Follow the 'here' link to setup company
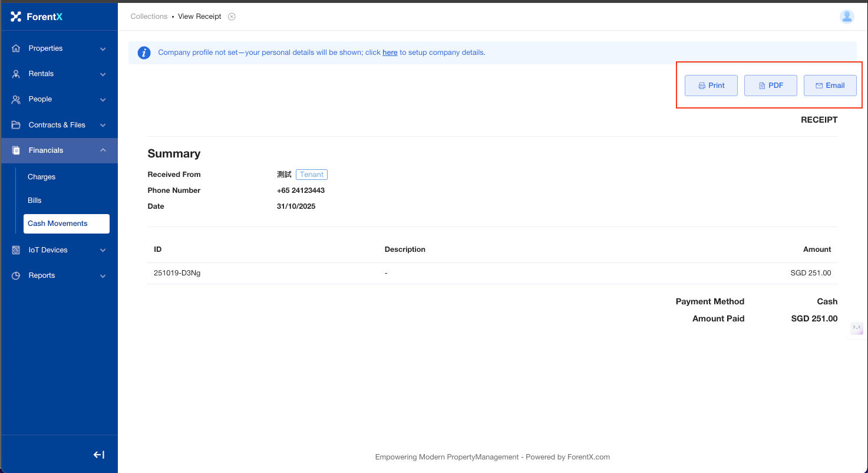868x473 pixels. point(390,52)
